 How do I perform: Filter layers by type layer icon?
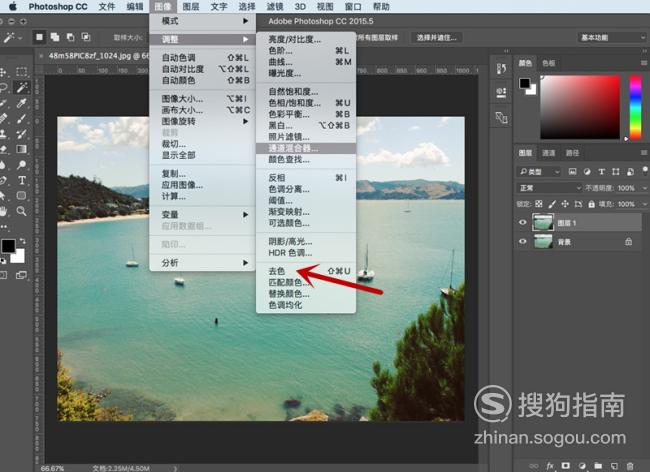601,172
